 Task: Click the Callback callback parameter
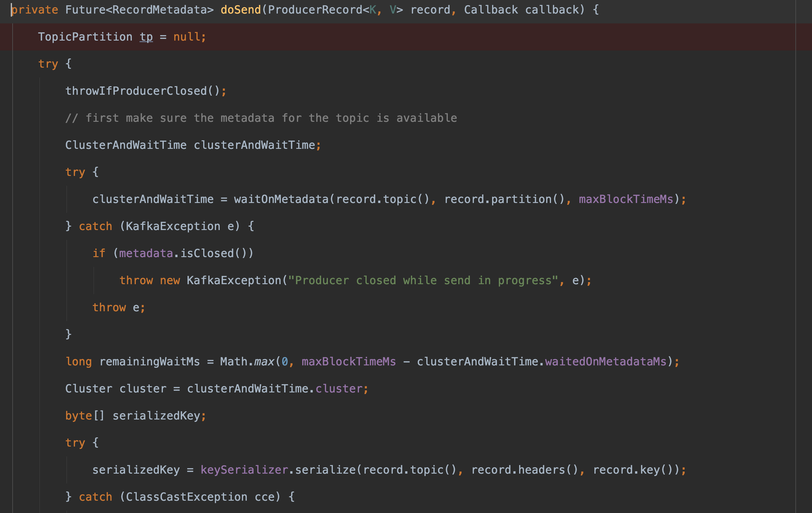pyautogui.click(x=521, y=10)
